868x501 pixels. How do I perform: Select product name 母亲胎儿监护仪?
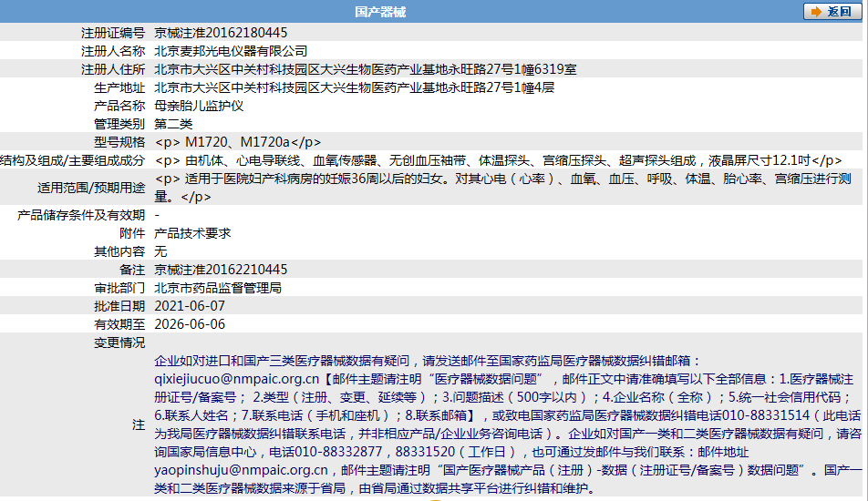coord(199,106)
